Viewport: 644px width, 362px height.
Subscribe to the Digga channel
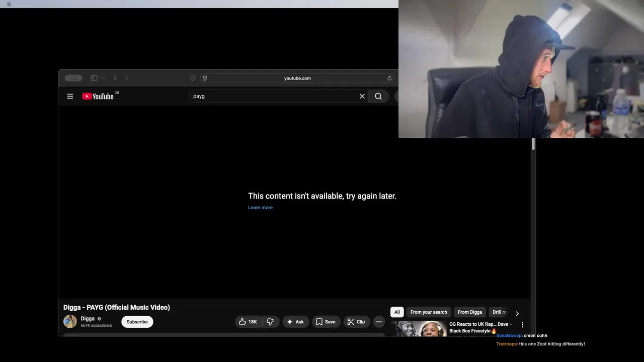137,322
